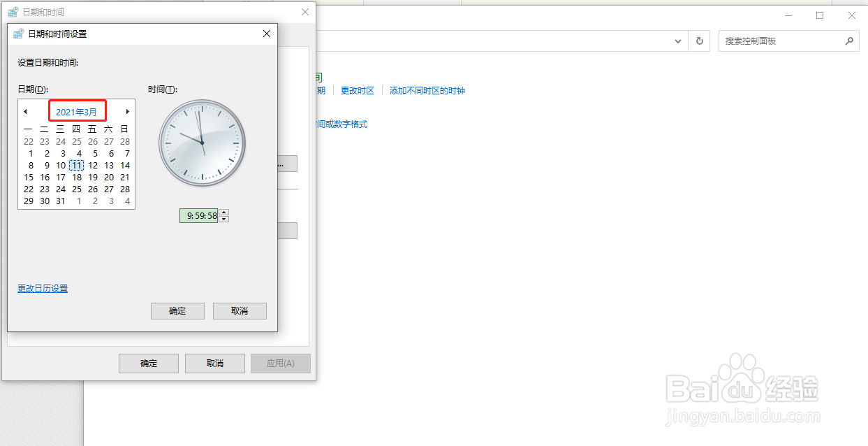
Task: Decrease the time with the down stepper arrow
Action: [x=223, y=218]
